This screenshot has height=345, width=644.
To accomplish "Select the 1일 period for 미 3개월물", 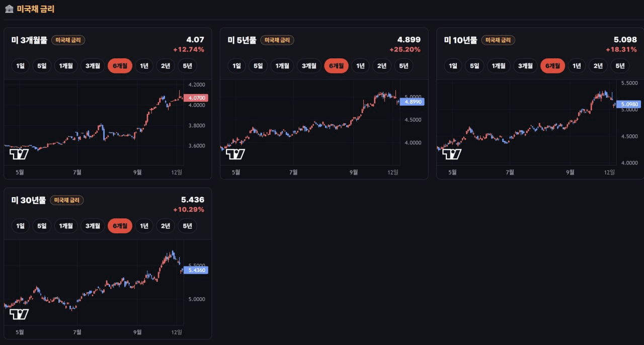I will click(20, 66).
